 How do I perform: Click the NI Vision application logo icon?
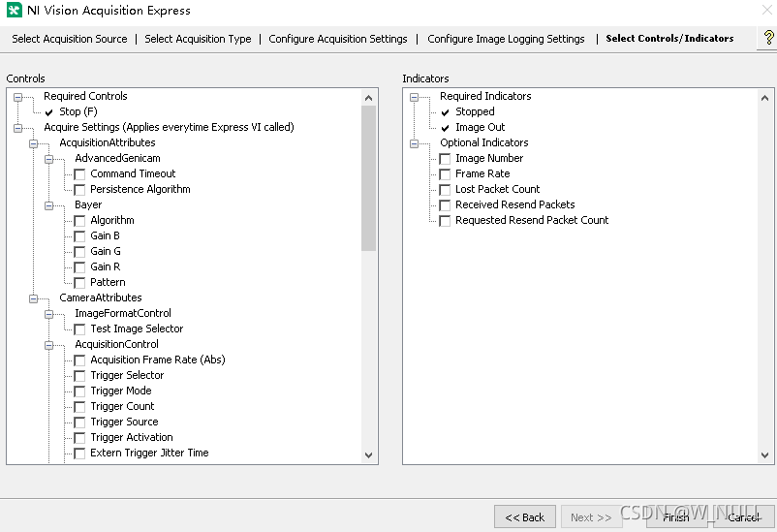click(x=15, y=10)
